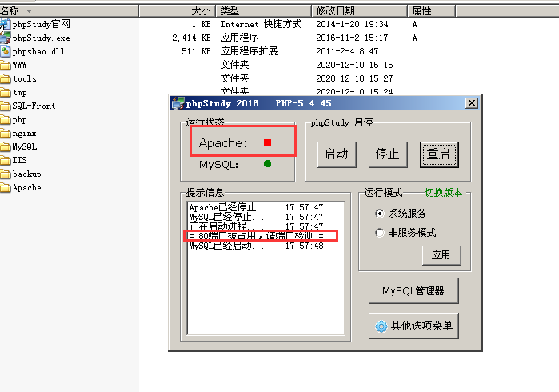Click the phpStudy 2016 title bar icon
This screenshot has width=559, height=392.
point(178,103)
